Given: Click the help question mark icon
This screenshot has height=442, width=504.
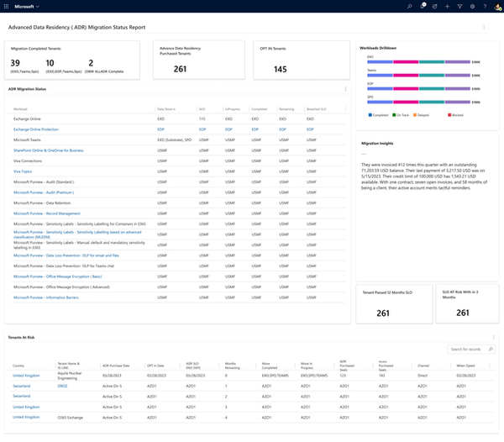Looking at the screenshot, I should (x=485, y=7).
